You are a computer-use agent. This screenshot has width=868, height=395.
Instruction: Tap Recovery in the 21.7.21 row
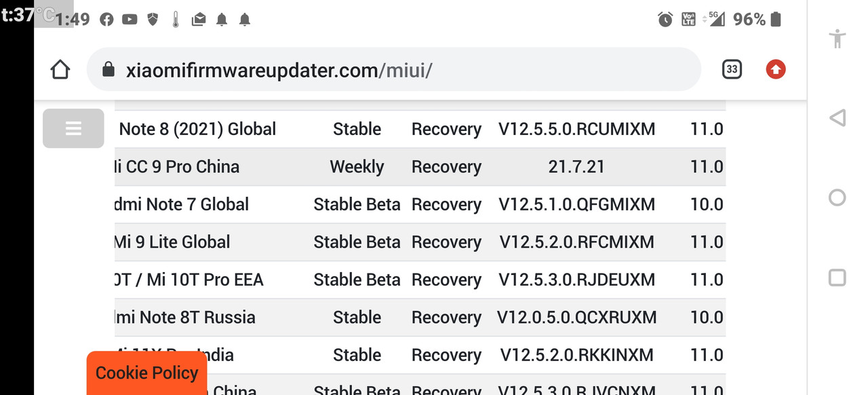[446, 167]
